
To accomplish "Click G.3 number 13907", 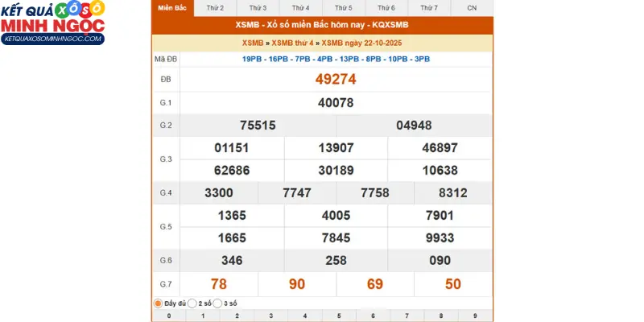I will point(336,148).
